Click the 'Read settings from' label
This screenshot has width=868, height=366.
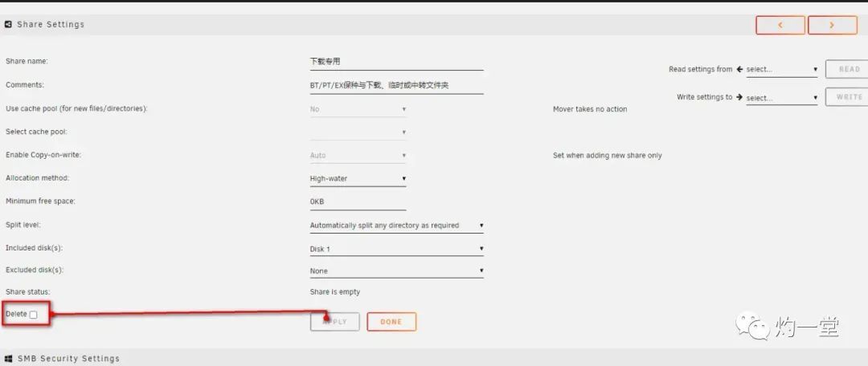(x=700, y=69)
